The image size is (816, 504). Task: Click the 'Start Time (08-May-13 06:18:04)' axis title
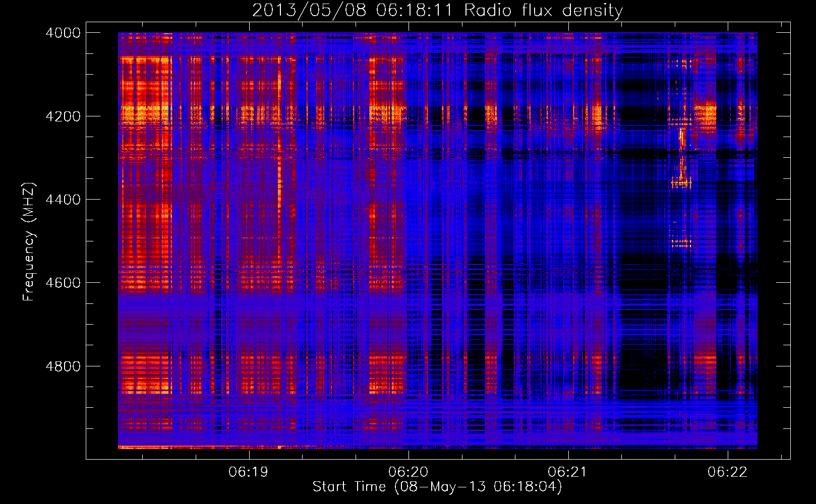coord(437,487)
